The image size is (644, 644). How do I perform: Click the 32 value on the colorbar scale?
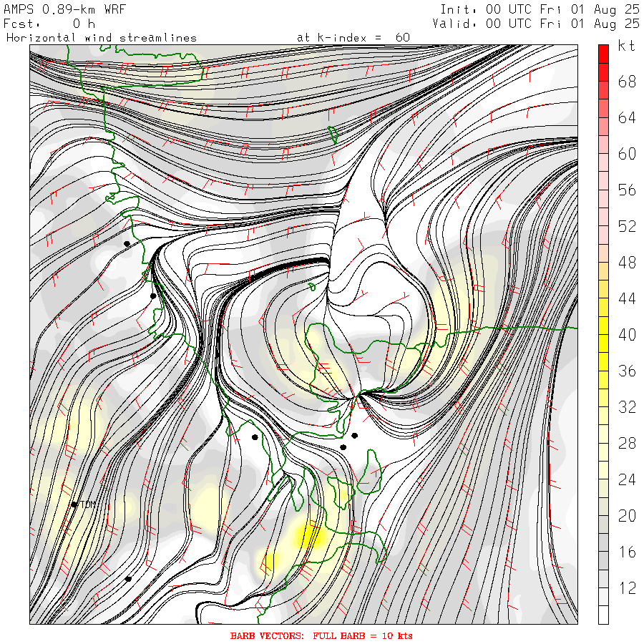coord(627,407)
